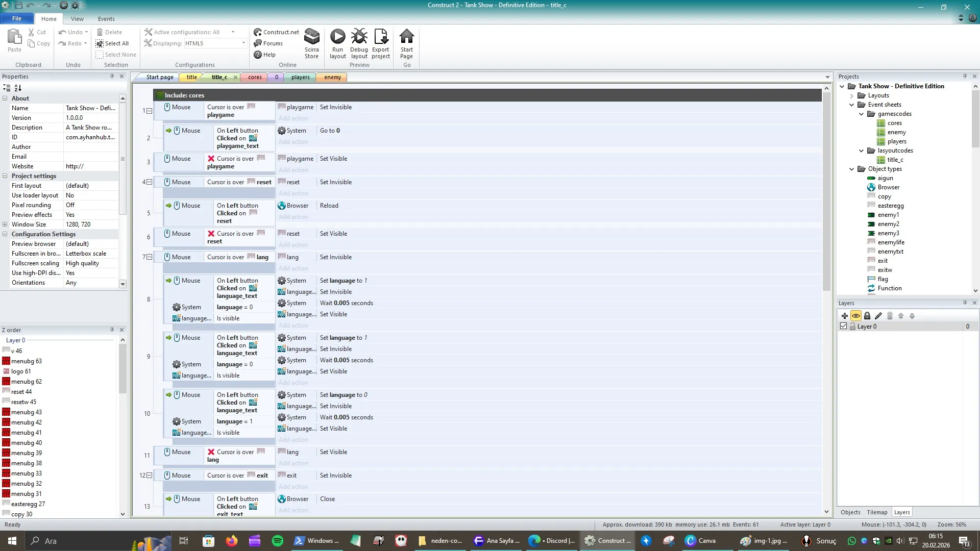Screen dimensions: 980x551
Task: Toggle the Layer 0 visibility checkbox
Action: [x=843, y=326]
